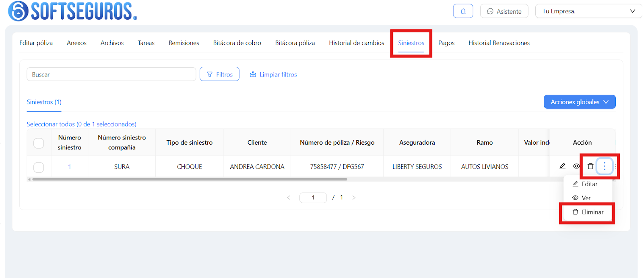Click the Ramo column header
The image size is (644, 278).
click(485, 142)
